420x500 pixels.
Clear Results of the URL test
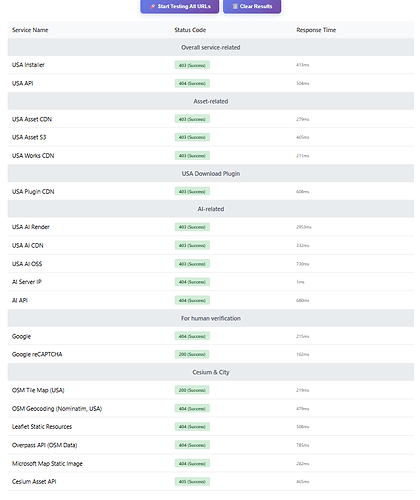(252, 6)
